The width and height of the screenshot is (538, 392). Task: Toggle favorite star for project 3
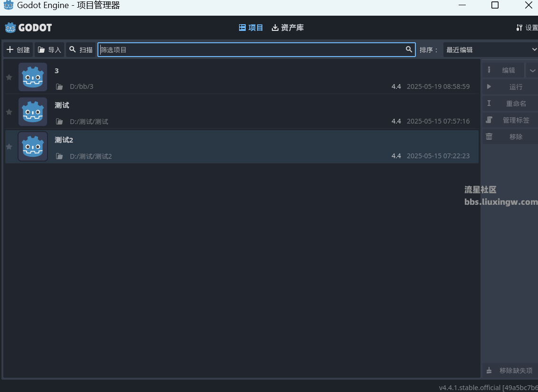(9, 77)
